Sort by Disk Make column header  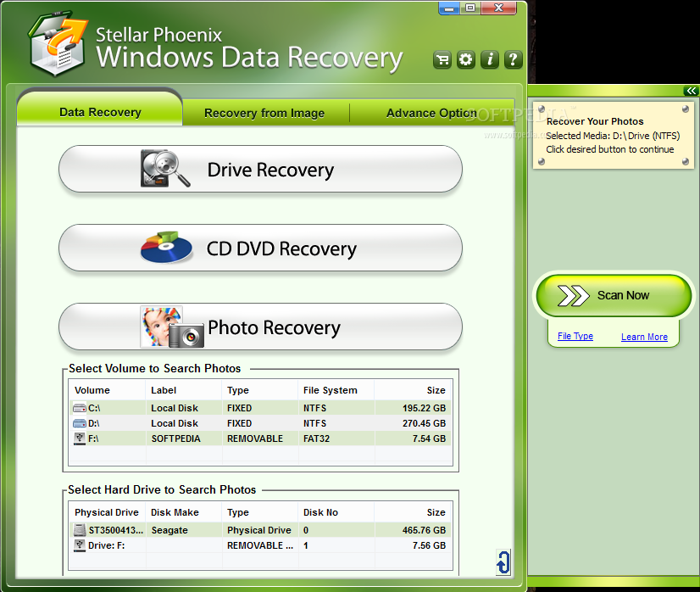[x=184, y=512]
